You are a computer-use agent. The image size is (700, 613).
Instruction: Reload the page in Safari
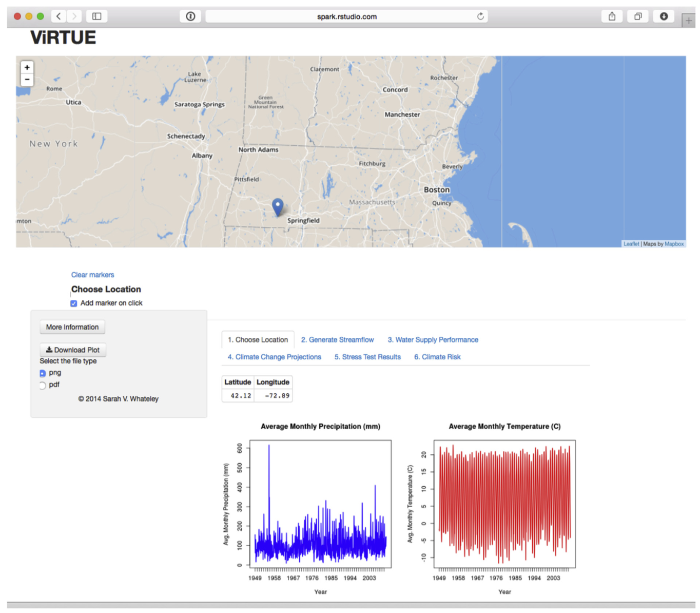tap(480, 16)
